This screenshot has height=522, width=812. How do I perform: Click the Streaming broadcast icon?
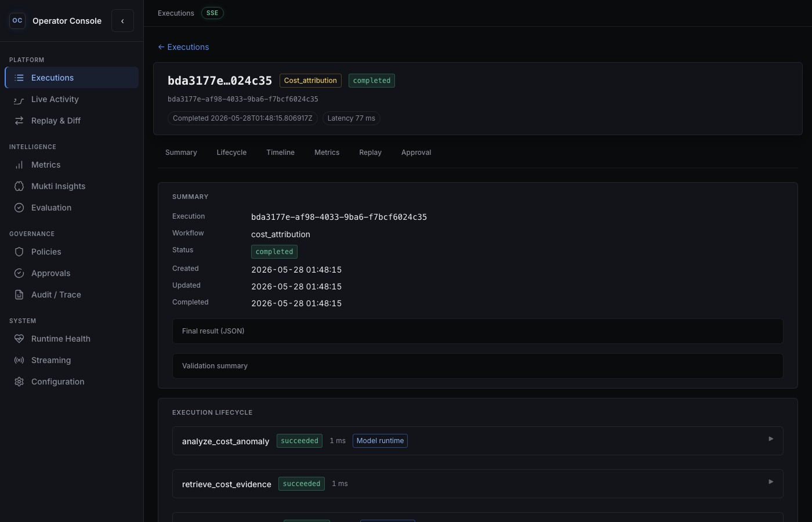[x=19, y=360]
